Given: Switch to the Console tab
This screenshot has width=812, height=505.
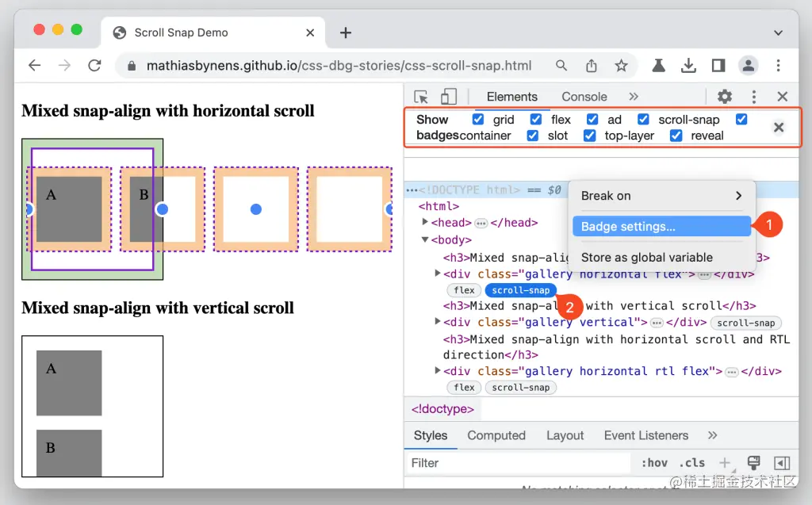Looking at the screenshot, I should (584, 97).
